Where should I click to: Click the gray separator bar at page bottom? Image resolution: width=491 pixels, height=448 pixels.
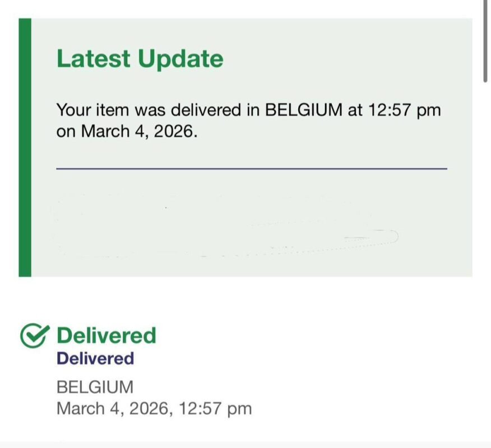point(245,445)
